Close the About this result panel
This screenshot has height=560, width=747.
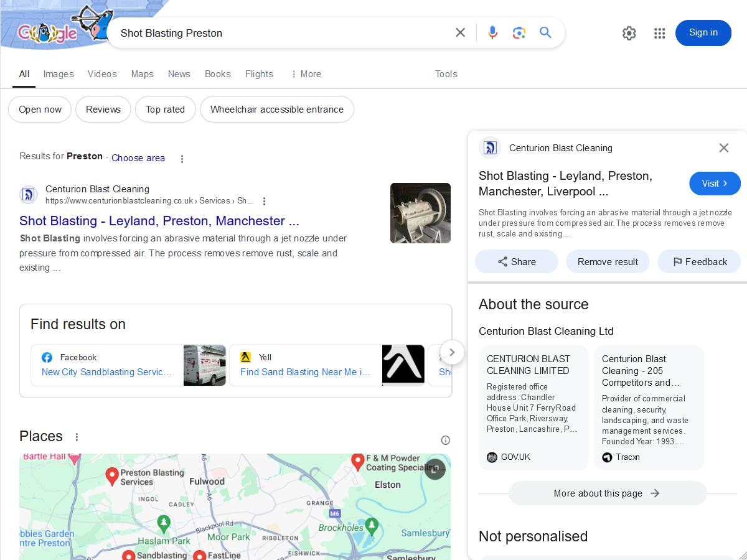point(723,147)
